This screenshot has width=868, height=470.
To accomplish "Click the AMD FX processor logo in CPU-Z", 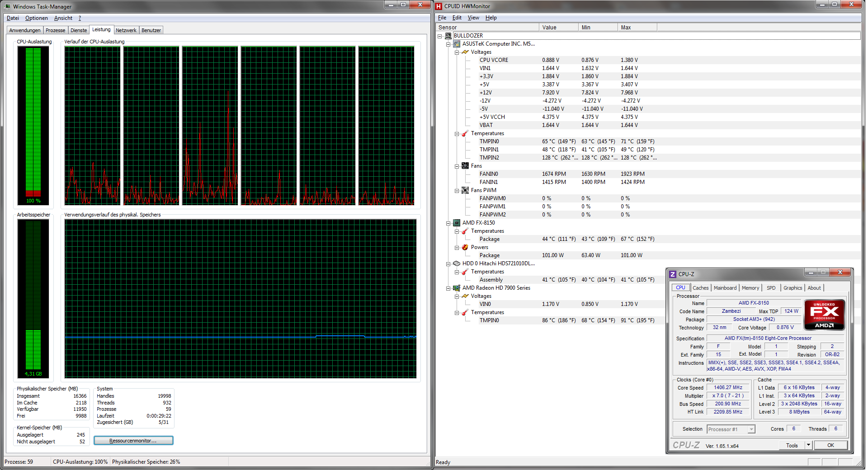I will click(824, 315).
